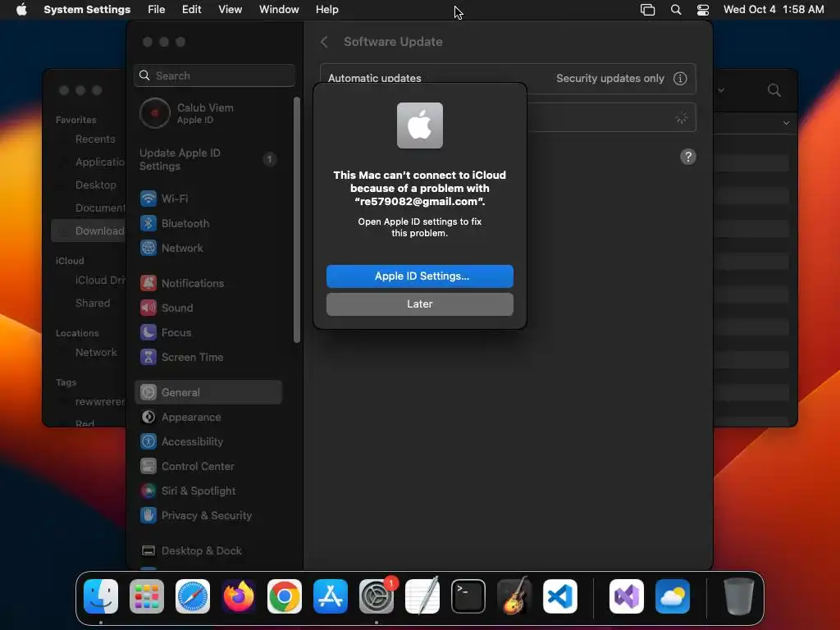Screen dimensions: 840x630
Task: Open TextEdit from the Dock
Action: (422, 596)
